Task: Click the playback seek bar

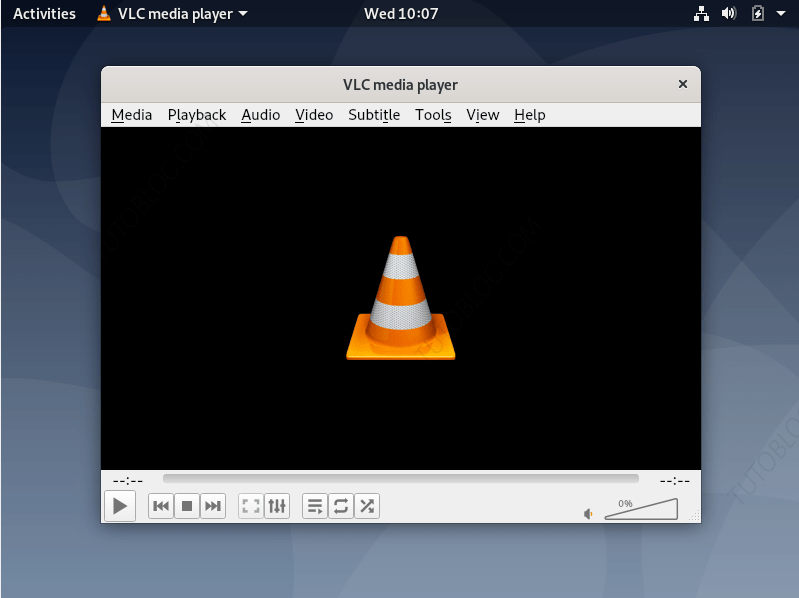Action: pyautogui.click(x=401, y=478)
